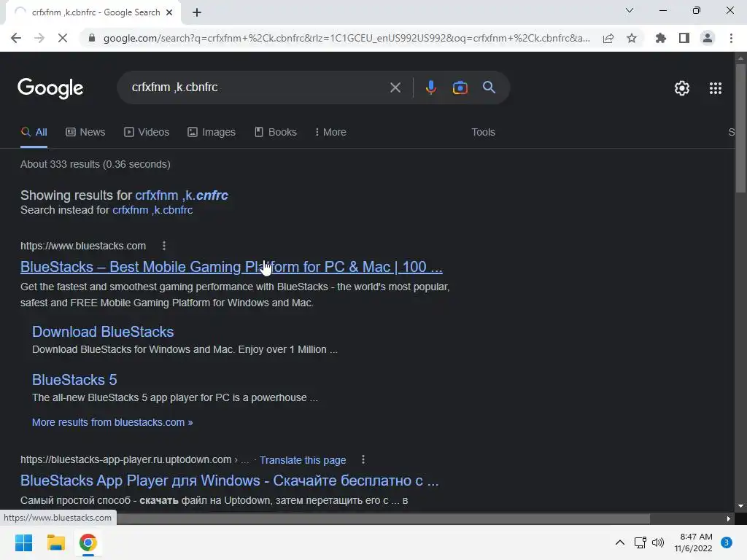Search by image with camera icon
This screenshot has width=747, height=560.
click(x=460, y=87)
